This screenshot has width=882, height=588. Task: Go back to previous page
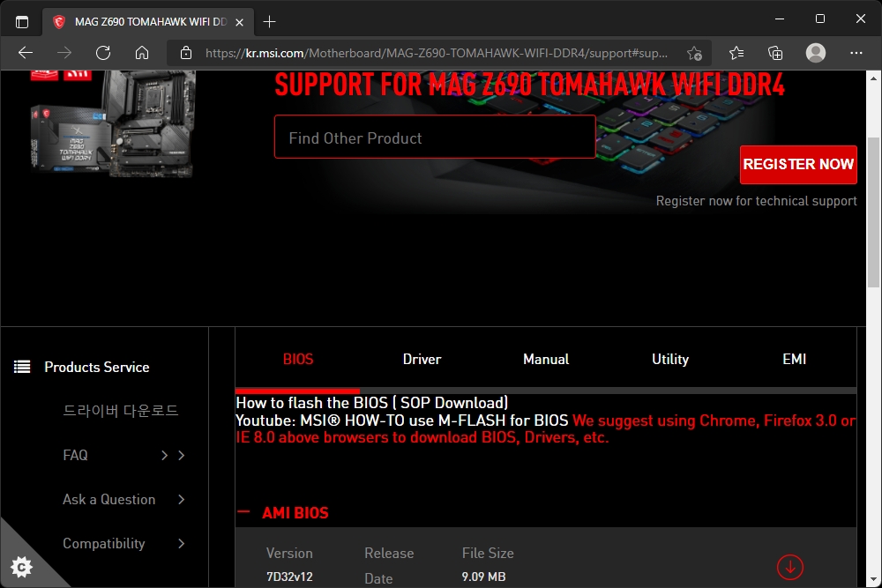26,54
